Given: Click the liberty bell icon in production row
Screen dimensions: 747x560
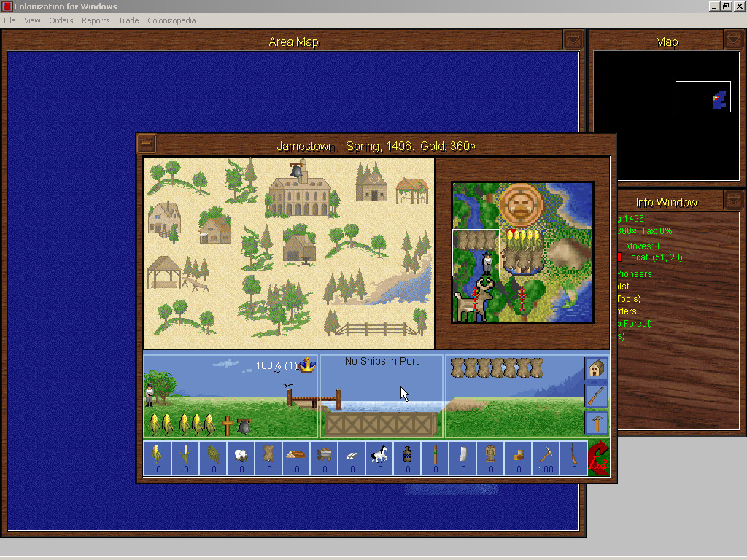Looking at the screenshot, I should tap(244, 426).
